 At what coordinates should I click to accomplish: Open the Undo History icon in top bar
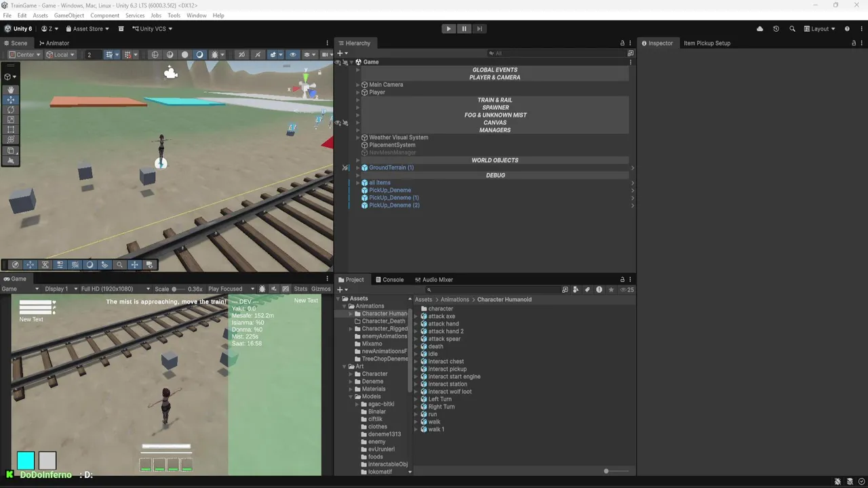coord(776,28)
